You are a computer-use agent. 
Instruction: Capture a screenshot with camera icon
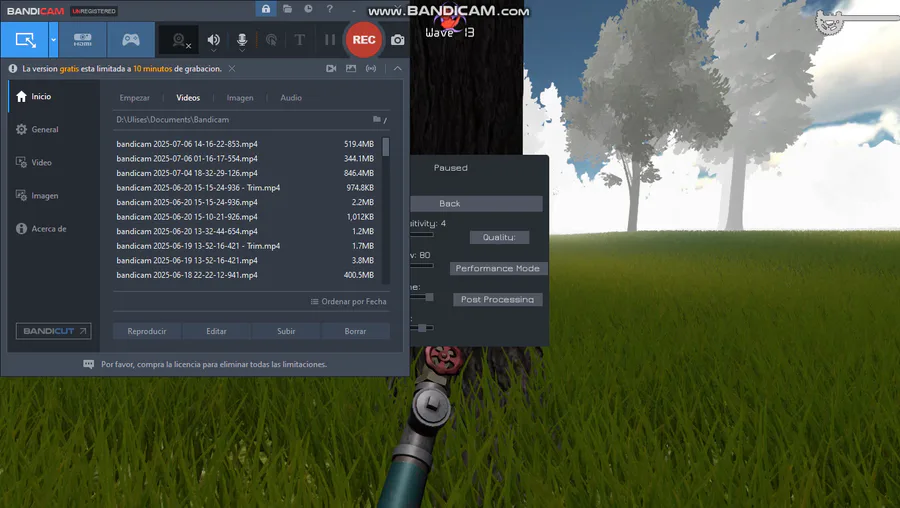[398, 40]
